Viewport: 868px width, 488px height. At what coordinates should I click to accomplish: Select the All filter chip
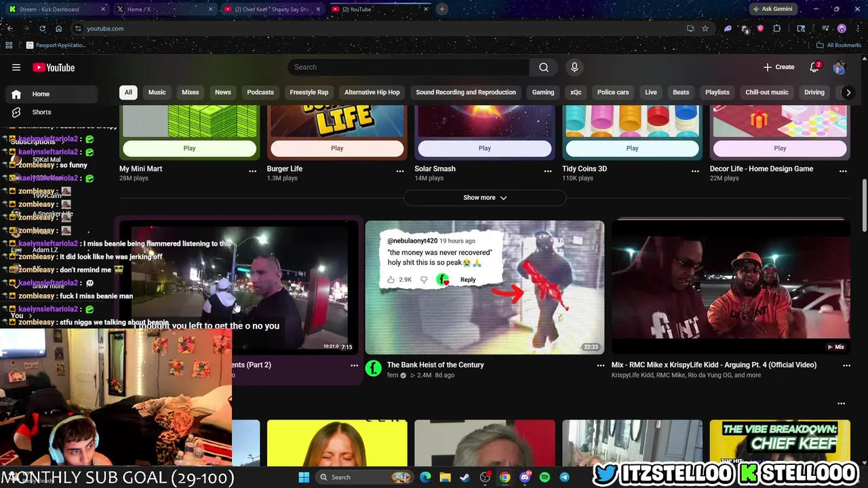point(128,92)
